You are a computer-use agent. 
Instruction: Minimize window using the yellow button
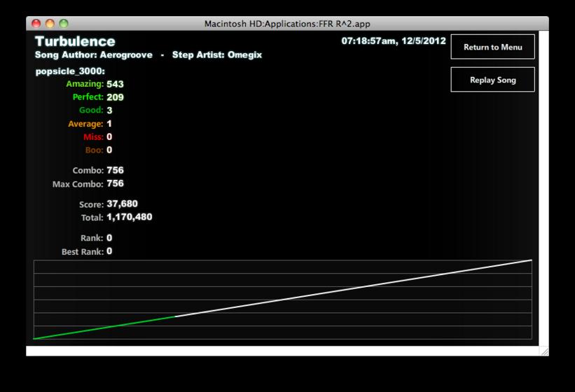50,24
